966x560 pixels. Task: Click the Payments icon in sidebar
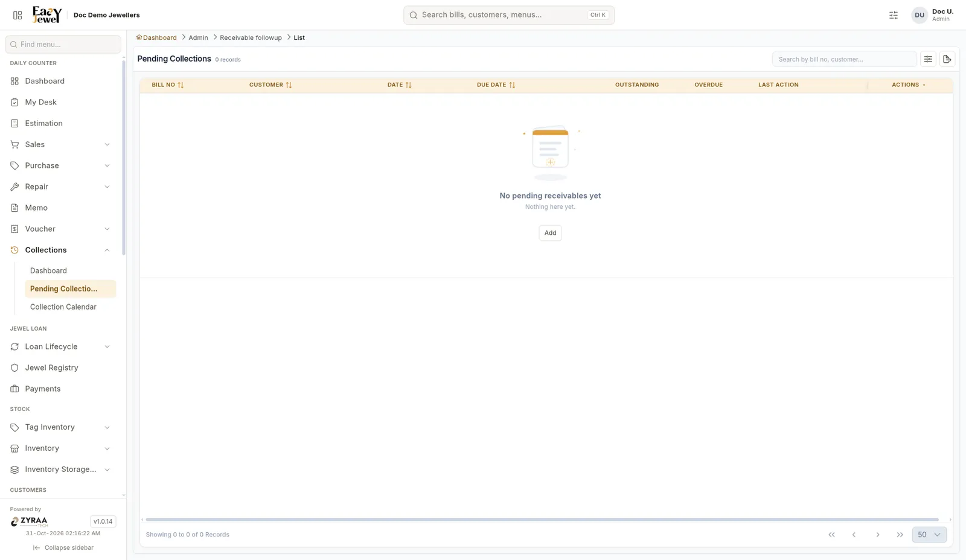pyautogui.click(x=14, y=389)
